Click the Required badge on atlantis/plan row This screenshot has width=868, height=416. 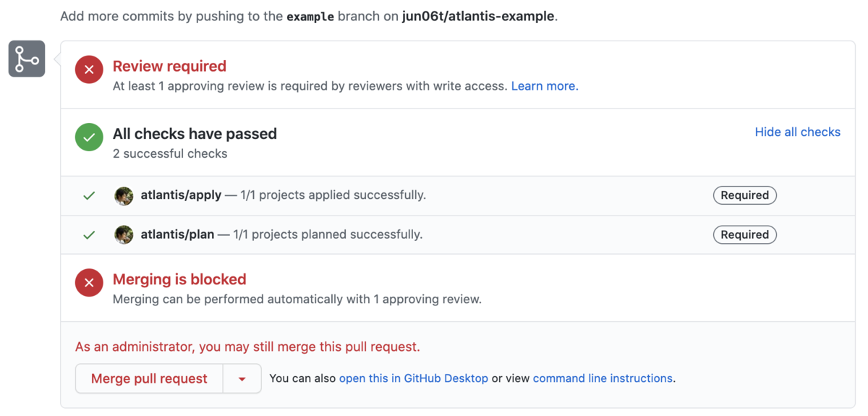click(x=744, y=234)
